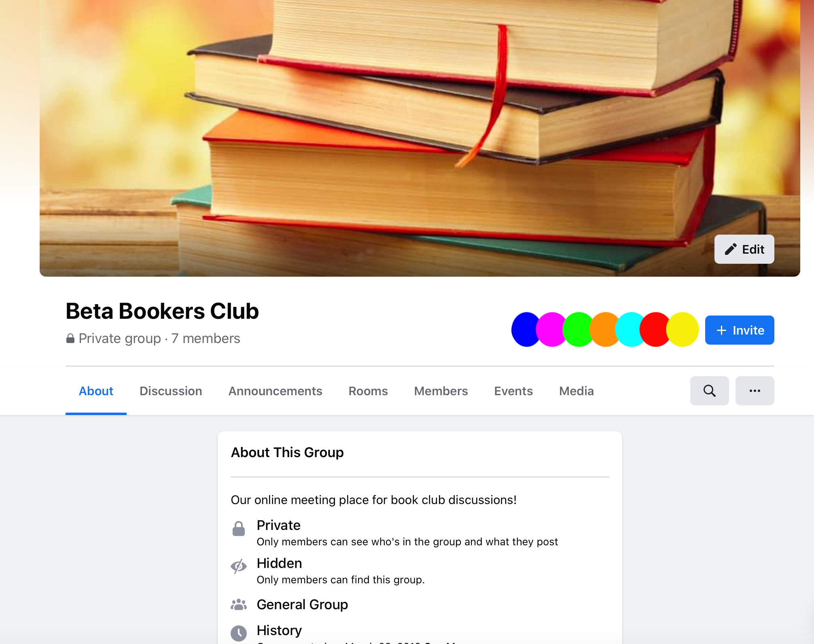Switch to the About tab
This screenshot has height=644, width=814.
click(96, 391)
